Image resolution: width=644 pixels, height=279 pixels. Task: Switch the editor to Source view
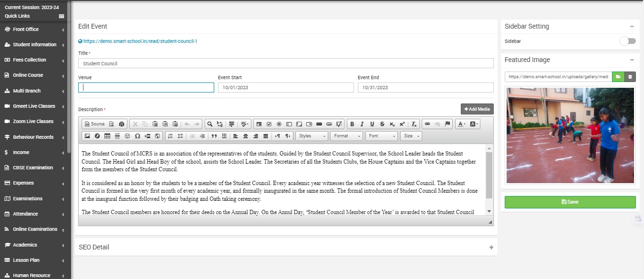pos(94,124)
